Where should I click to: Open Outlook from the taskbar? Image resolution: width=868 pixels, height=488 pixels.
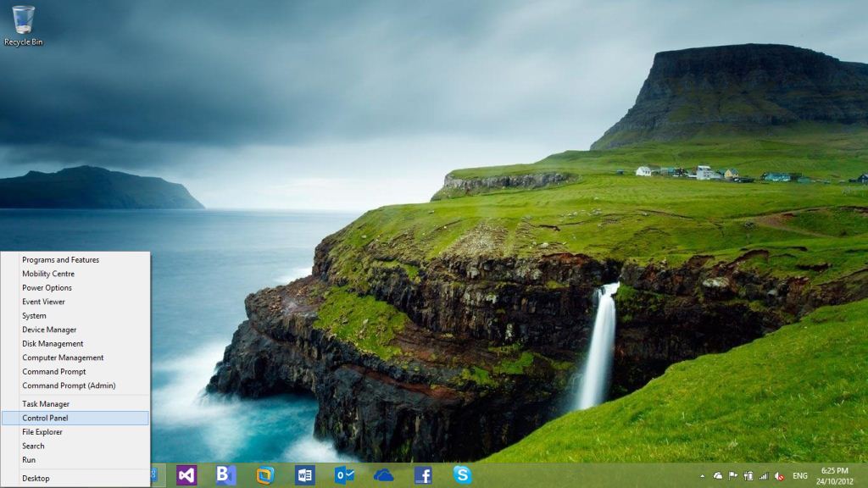tap(344, 475)
